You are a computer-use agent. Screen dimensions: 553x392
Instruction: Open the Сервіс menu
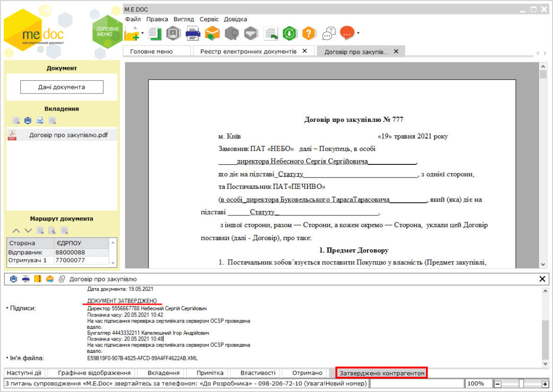pos(209,19)
